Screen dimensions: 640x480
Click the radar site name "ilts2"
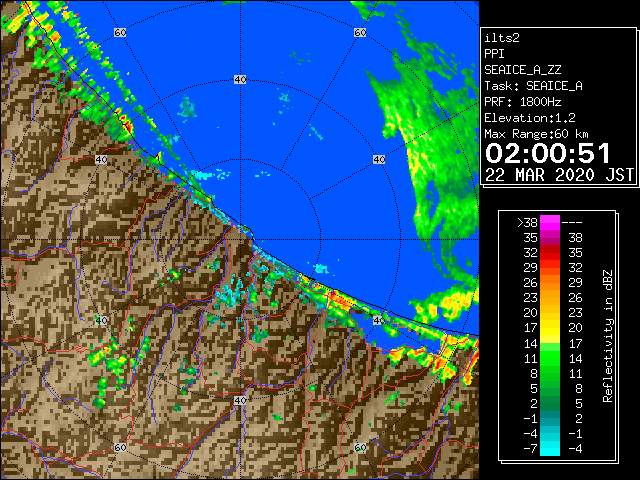[x=502, y=38]
